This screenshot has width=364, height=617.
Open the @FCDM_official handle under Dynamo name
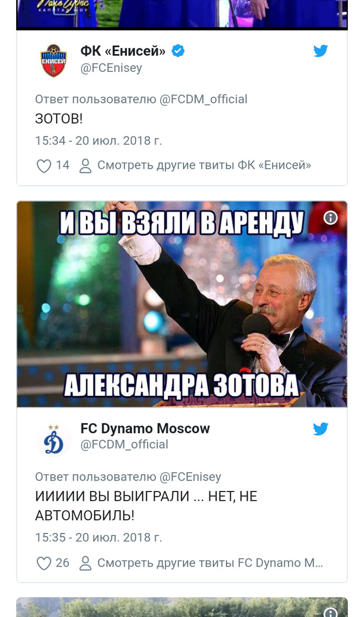[x=124, y=444]
